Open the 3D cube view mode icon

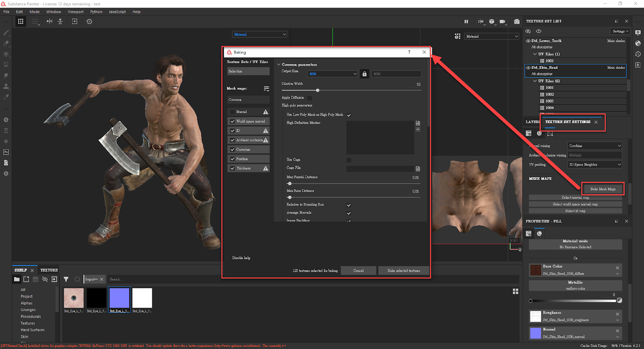pos(492,21)
